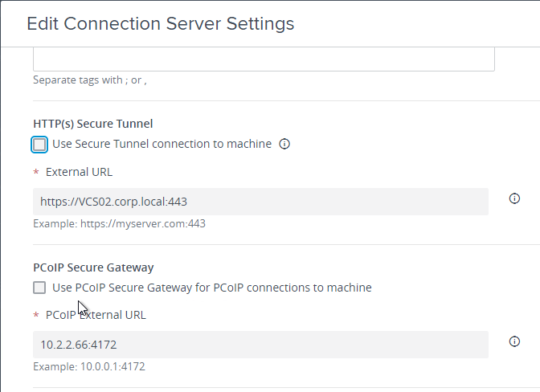Image resolution: width=540 pixels, height=392 pixels.
Task: Click info icon next to External URL field
Action: click(514, 198)
